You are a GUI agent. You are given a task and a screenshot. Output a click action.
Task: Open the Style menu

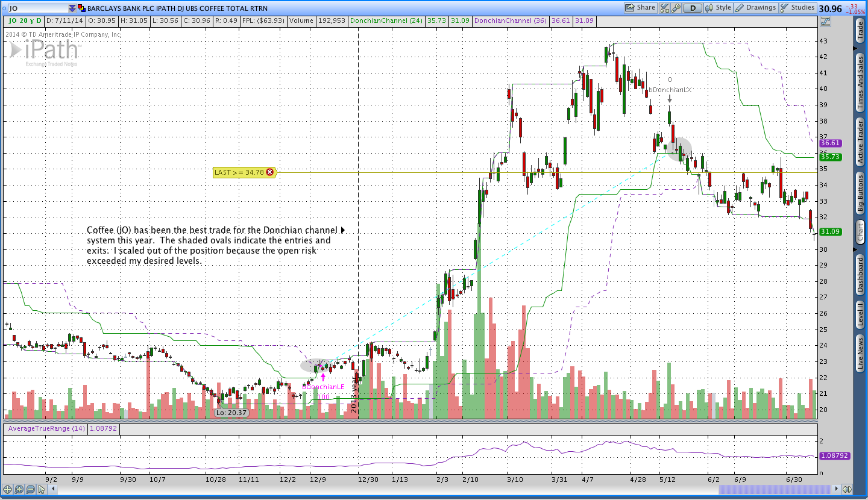pyautogui.click(x=719, y=8)
